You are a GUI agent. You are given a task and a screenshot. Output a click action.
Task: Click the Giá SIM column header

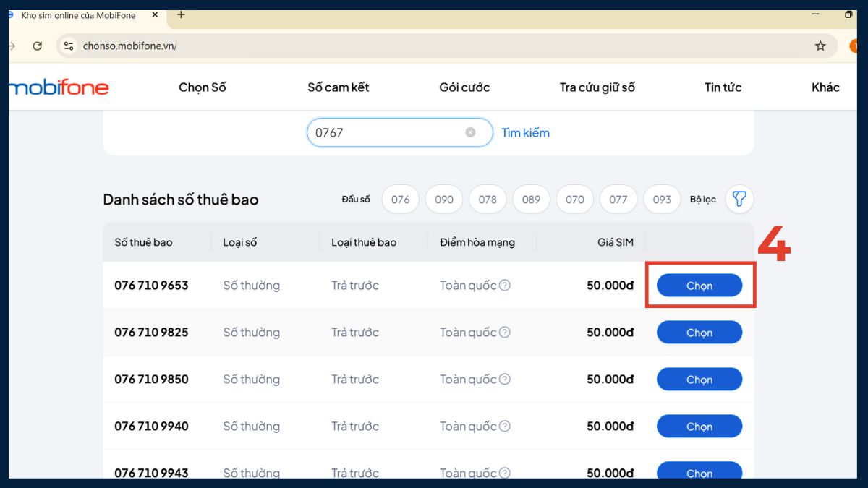tap(616, 242)
